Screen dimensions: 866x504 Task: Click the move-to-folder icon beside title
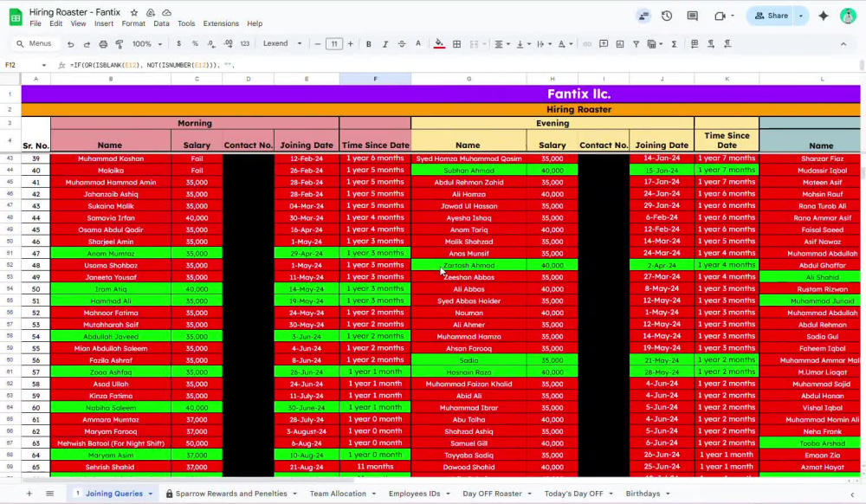point(150,12)
